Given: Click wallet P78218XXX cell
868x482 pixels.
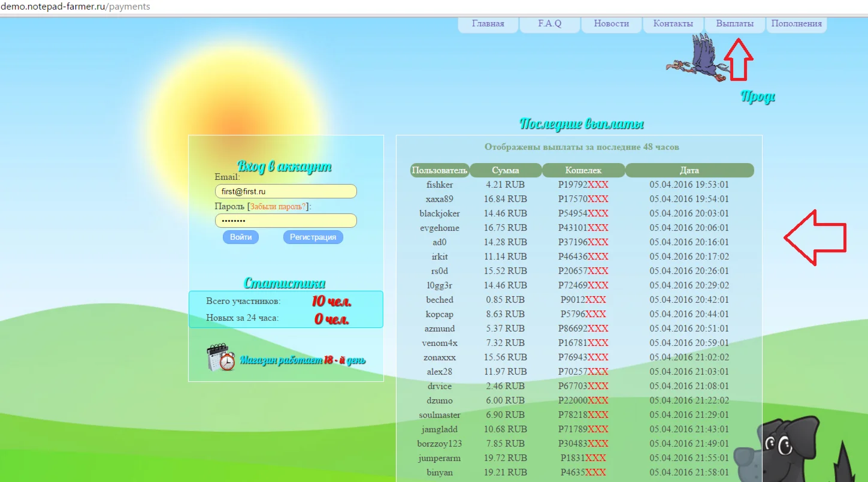Looking at the screenshot, I should tap(583, 415).
